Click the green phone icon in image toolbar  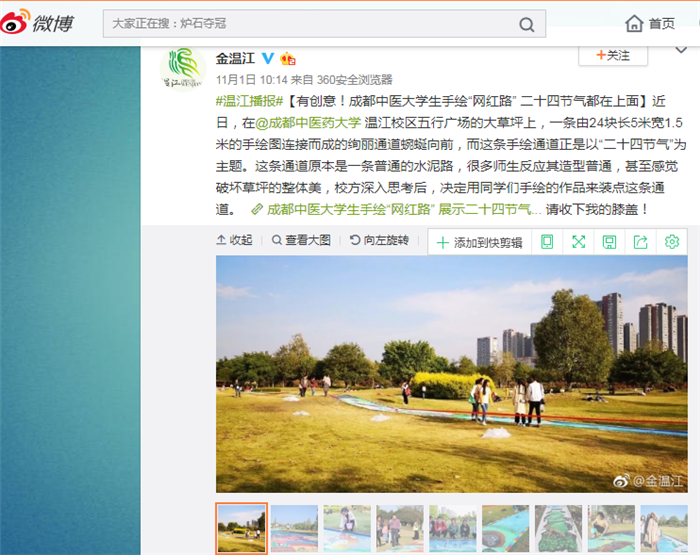coord(547,241)
